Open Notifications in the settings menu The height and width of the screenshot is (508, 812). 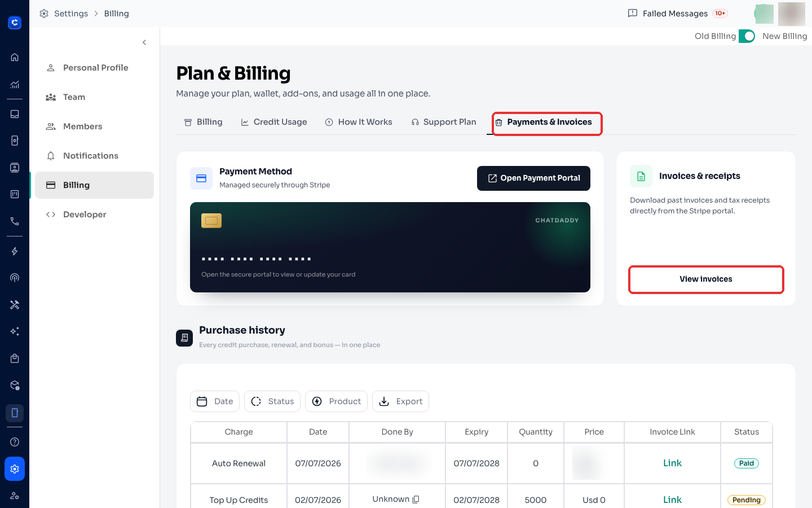pyautogui.click(x=94, y=156)
